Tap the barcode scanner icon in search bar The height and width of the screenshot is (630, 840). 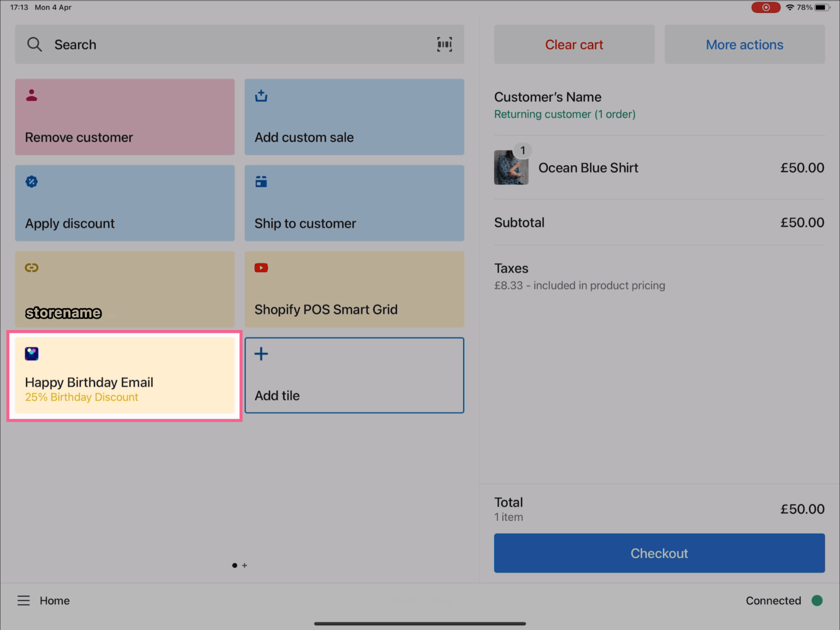tap(444, 44)
